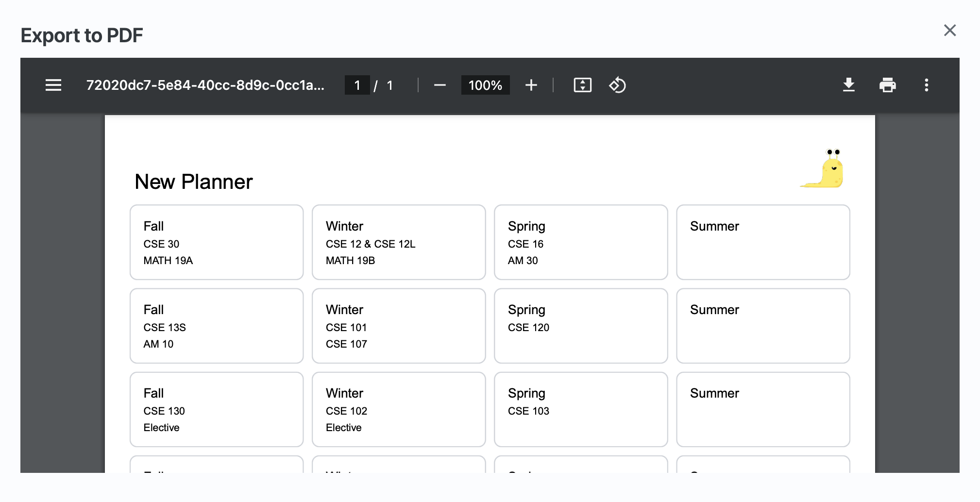The height and width of the screenshot is (502, 980).
Task: Click the PDF file name title
Action: click(205, 85)
